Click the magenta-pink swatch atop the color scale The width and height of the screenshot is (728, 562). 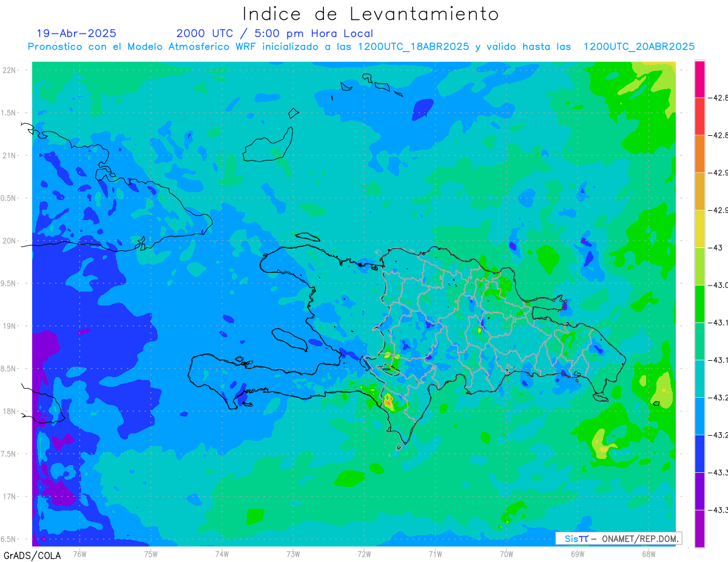click(699, 79)
